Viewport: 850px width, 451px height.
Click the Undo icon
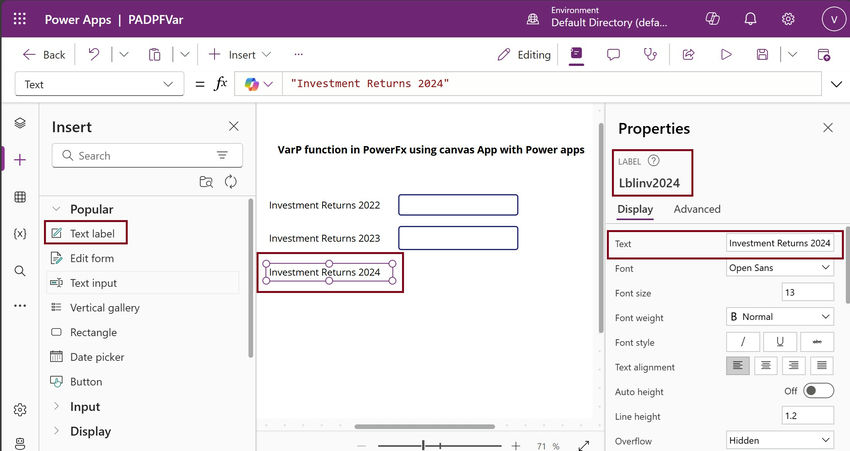(x=94, y=54)
